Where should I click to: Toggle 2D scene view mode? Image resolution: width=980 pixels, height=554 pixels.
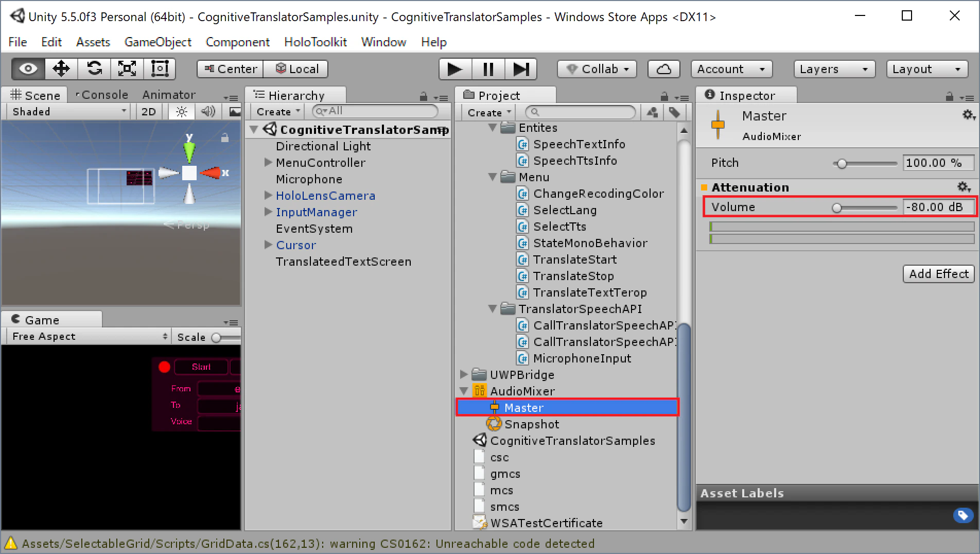pyautogui.click(x=149, y=112)
